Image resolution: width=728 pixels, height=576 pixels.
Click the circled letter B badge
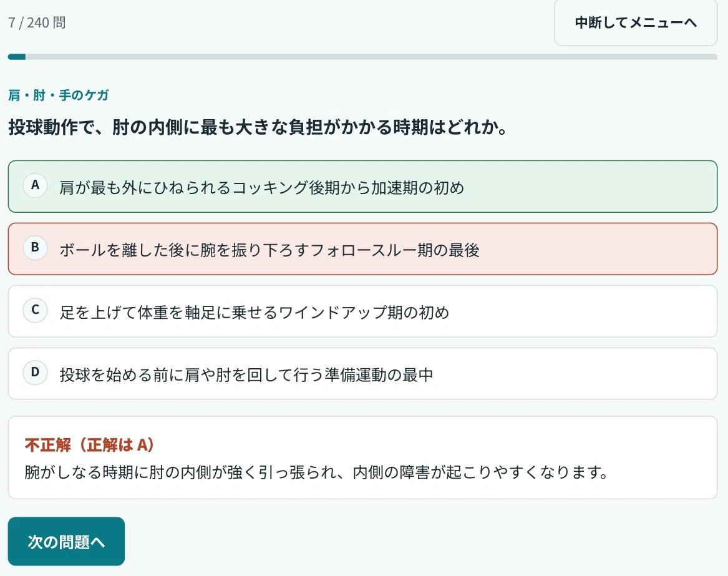pos(36,248)
